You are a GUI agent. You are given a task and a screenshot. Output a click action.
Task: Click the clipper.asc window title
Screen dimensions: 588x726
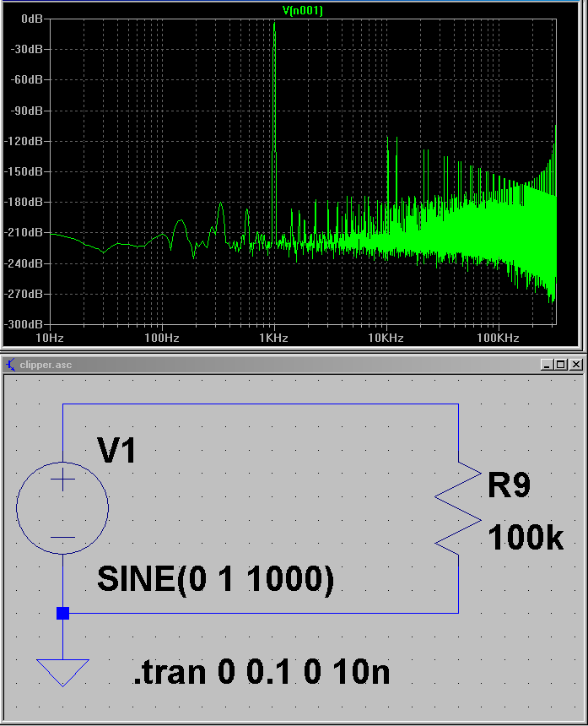(x=46, y=365)
